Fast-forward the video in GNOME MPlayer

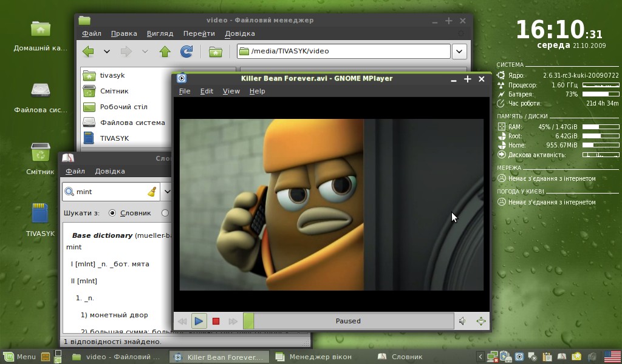click(x=233, y=321)
